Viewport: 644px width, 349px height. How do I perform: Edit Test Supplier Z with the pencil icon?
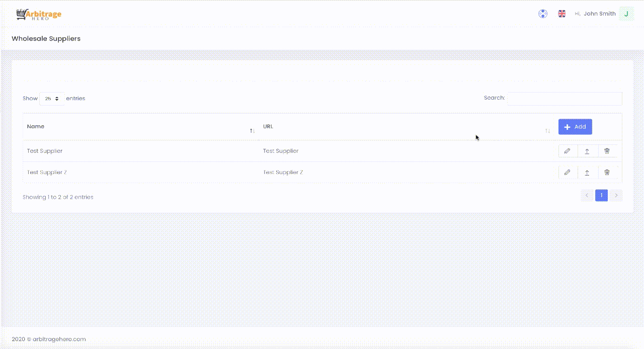click(568, 172)
